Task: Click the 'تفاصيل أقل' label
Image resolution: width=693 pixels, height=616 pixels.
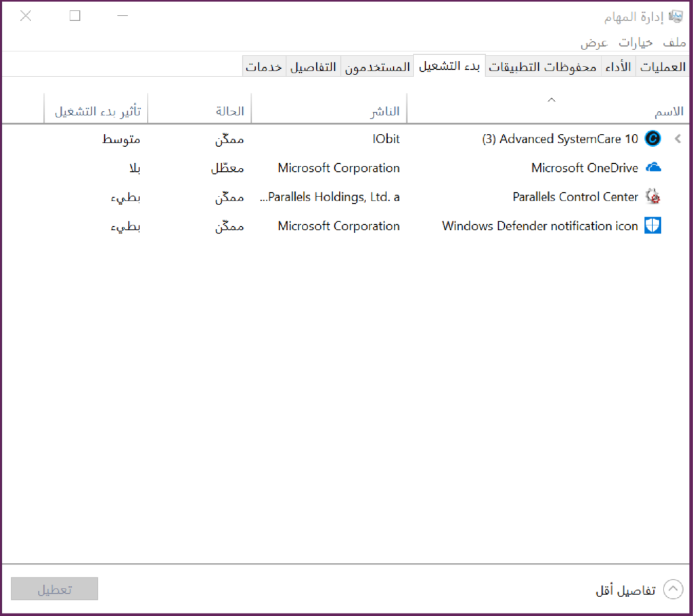Action: pos(625,590)
